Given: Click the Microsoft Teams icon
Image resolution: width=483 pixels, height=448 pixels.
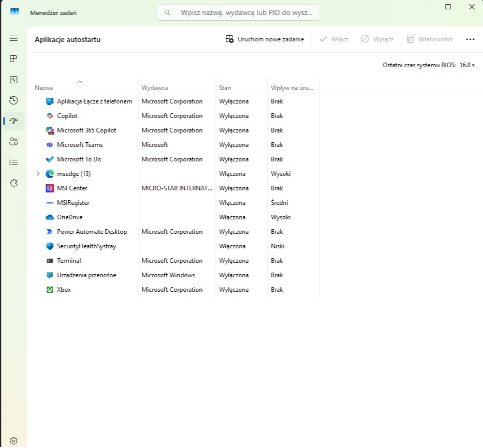Looking at the screenshot, I should [50, 145].
